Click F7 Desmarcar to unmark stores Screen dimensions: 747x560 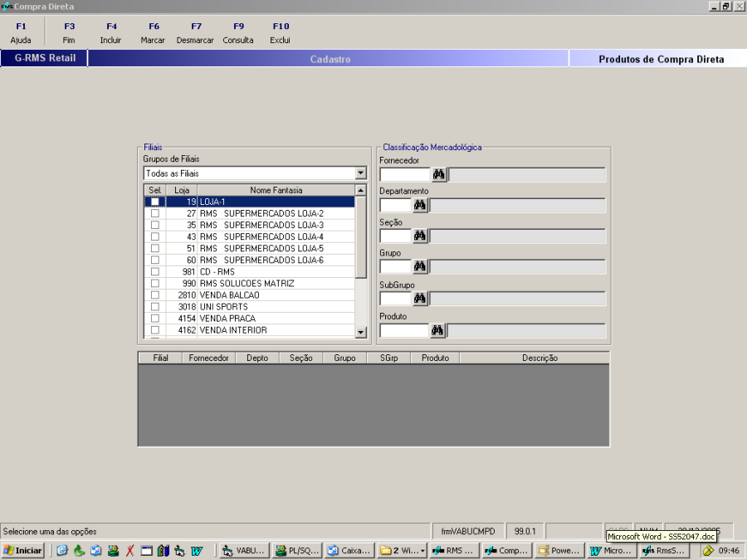click(x=195, y=33)
